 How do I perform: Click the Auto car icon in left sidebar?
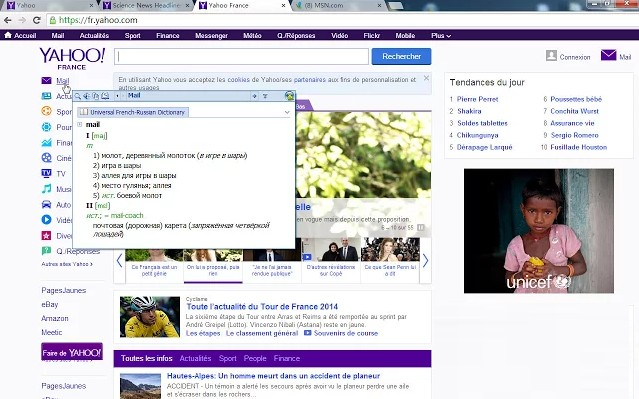click(46, 204)
